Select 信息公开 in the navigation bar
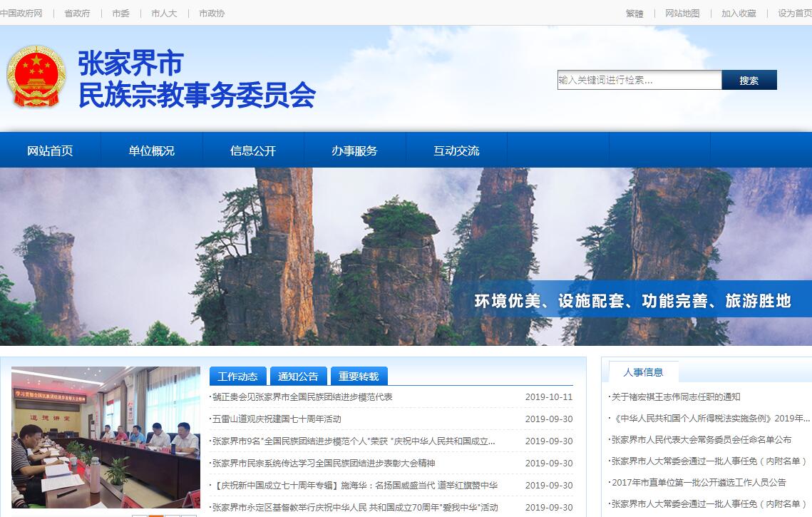The width and height of the screenshot is (812, 517). tap(253, 150)
